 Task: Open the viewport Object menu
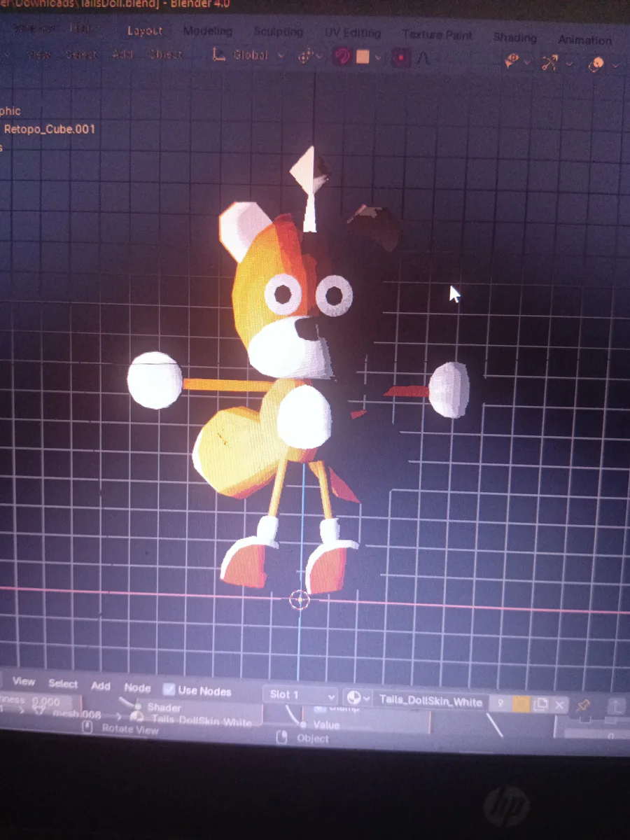pyautogui.click(x=166, y=55)
